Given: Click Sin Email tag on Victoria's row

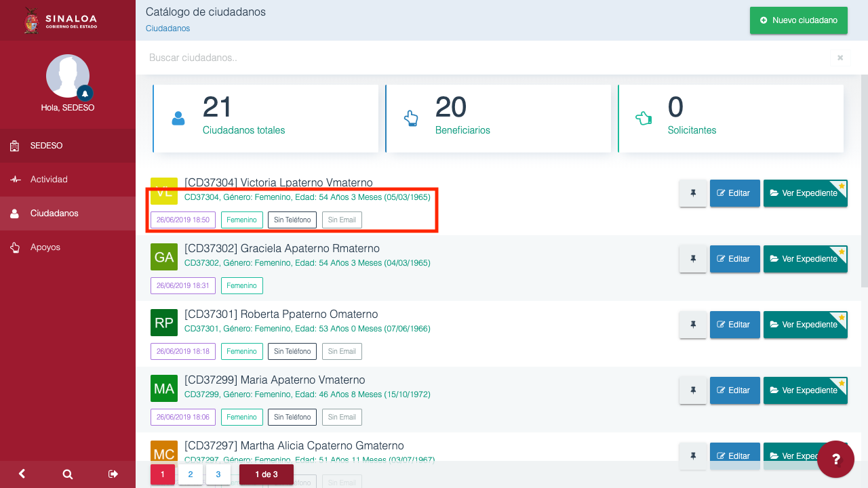Looking at the screenshot, I should 342,220.
